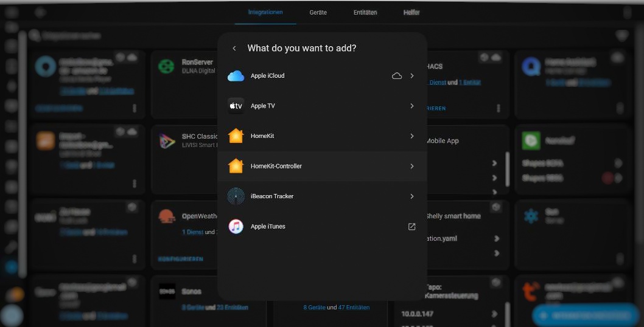The image size is (644, 327).
Task: Select the Apple TV label text
Action: (x=263, y=106)
